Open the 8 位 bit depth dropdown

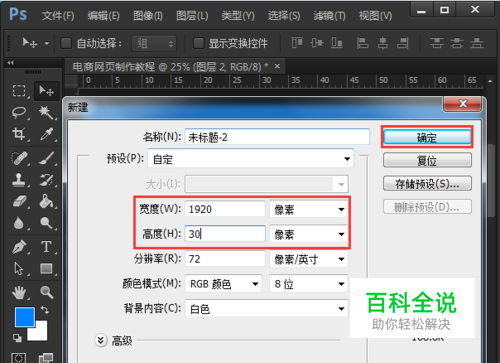tap(309, 284)
